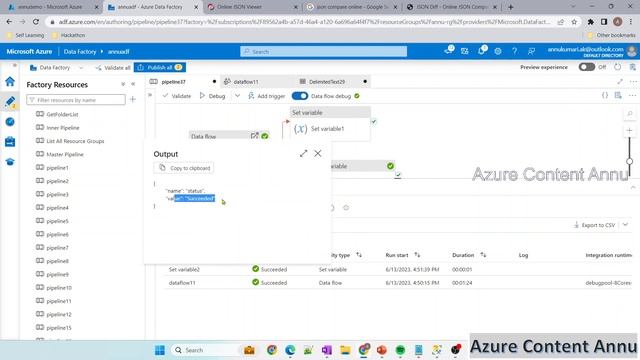Click the Debug button
Image resolution: width=640 pixels, height=360 pixels.
212,96
